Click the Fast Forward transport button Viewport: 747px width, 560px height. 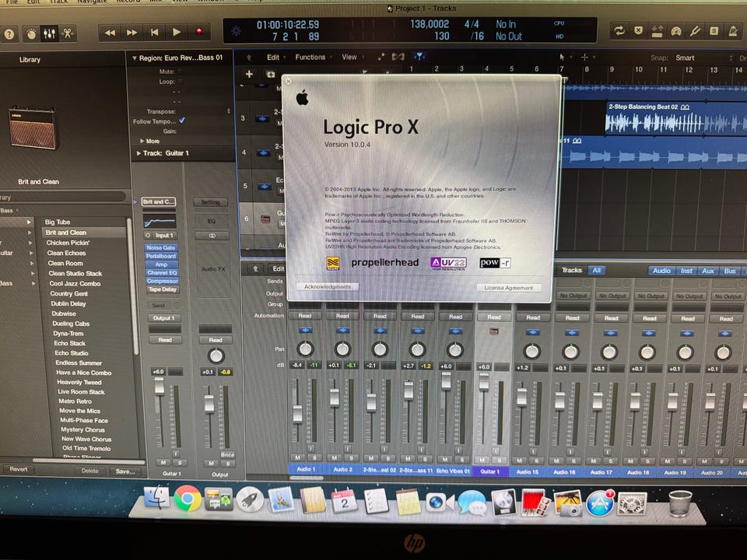(x=132, y=33)
